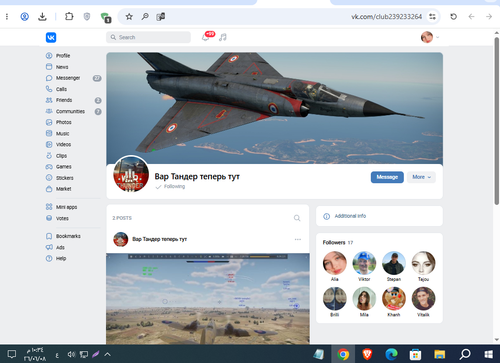This screenshot has height=363, width=500.
Task: Open follower Alla's profile
Action: (x=335, y=266)
